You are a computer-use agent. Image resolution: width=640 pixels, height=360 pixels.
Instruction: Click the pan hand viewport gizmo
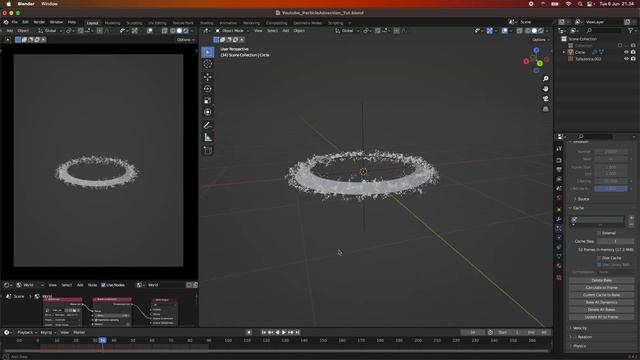(546, 89)
